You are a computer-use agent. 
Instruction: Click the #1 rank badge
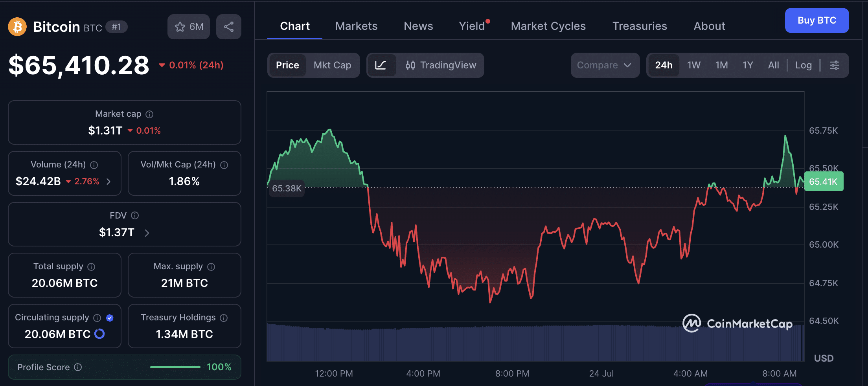coord(116,27)
